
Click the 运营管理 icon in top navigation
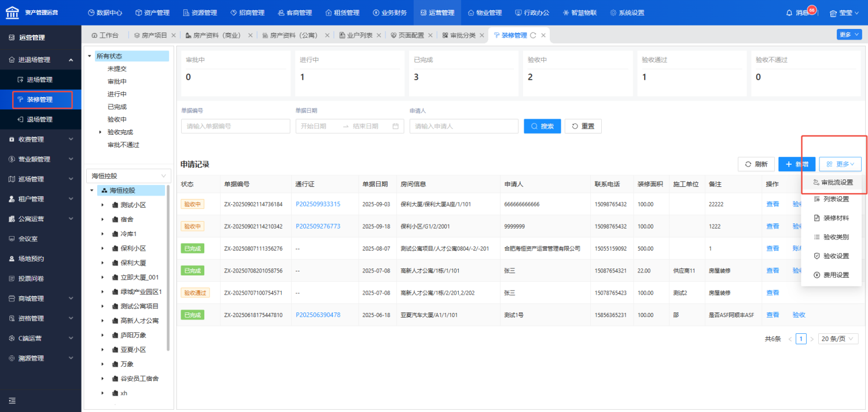[424, 13]
